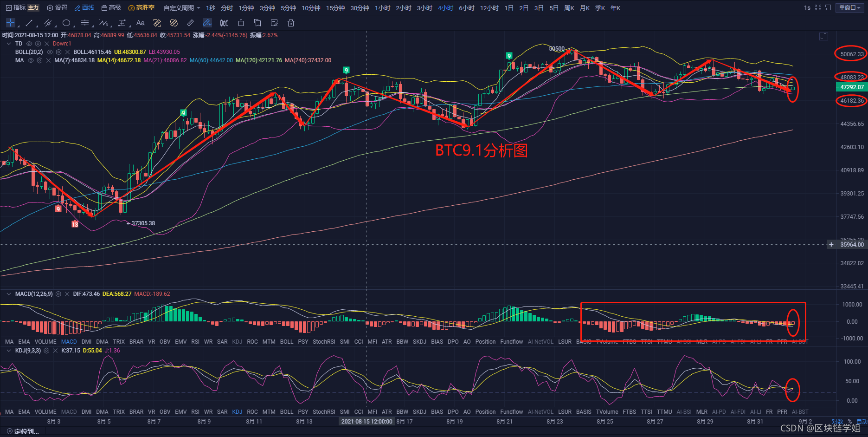
Task: Open settings for the TD indicator
Action: click(x=38, y=44)
